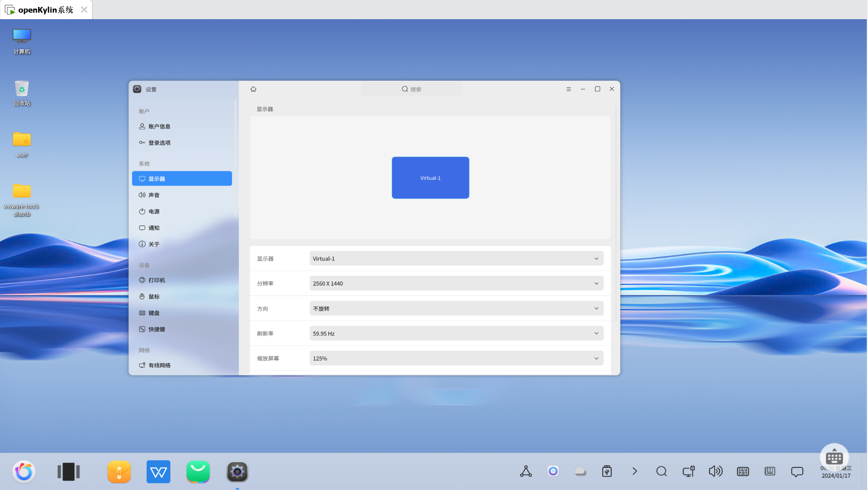
Task: Open the notification speech bubble tray icon
Action: click(x=797, y=472)
